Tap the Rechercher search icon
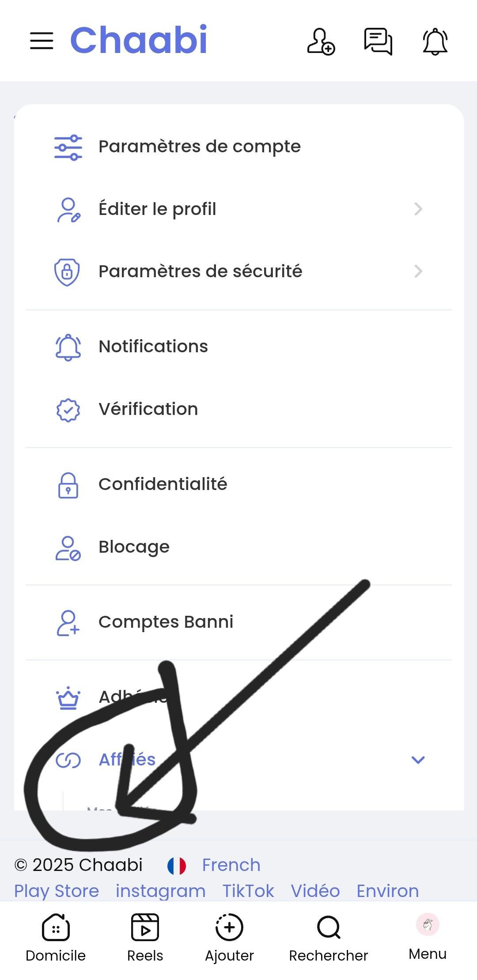Viewport: 477px width, 980px height. point(329,927)
